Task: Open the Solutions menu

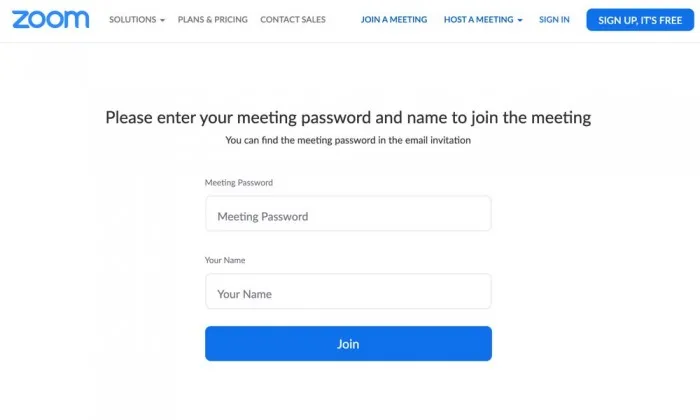Action: pyautogui.click(x=132, y=20)
